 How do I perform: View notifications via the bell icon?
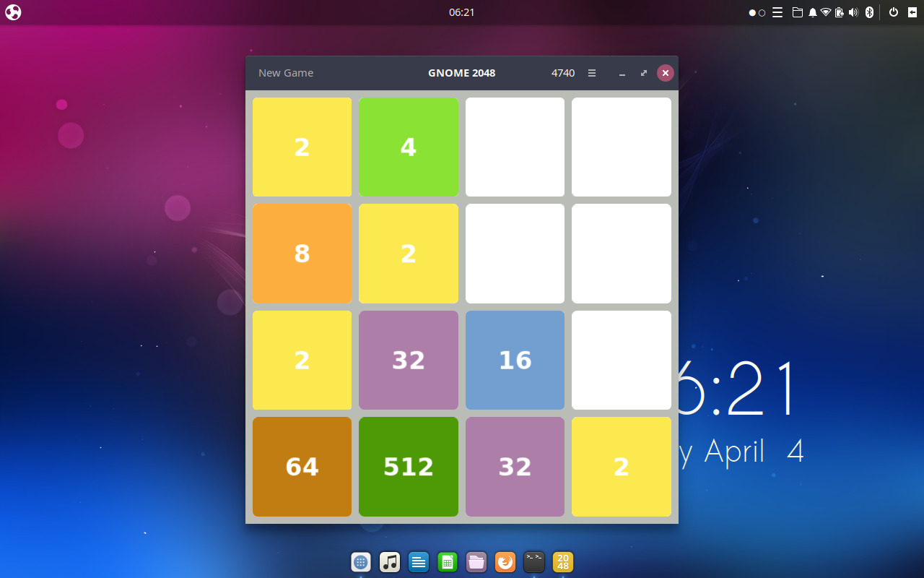[x=812, y=12]
